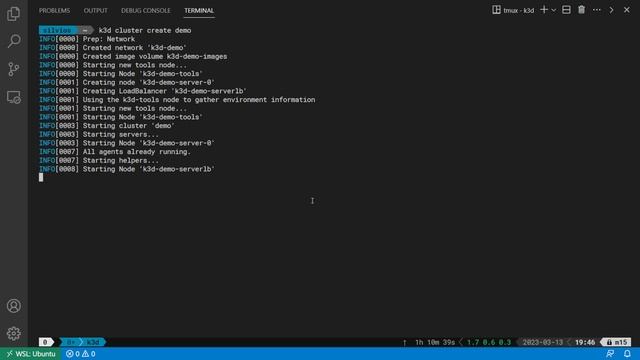
Task: Open the feedback icon in status bar
Action: tap(610, 354)
